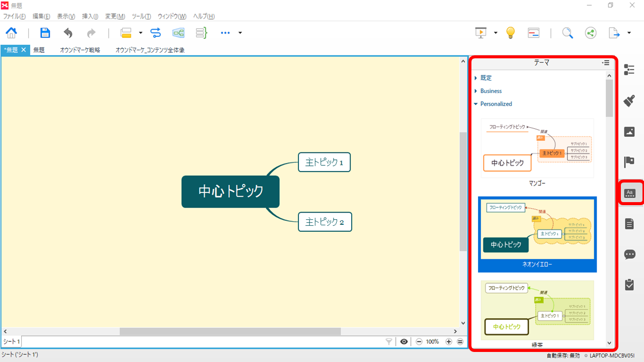Open the Outline panel in right sidebar

click(x=629, y=70)
